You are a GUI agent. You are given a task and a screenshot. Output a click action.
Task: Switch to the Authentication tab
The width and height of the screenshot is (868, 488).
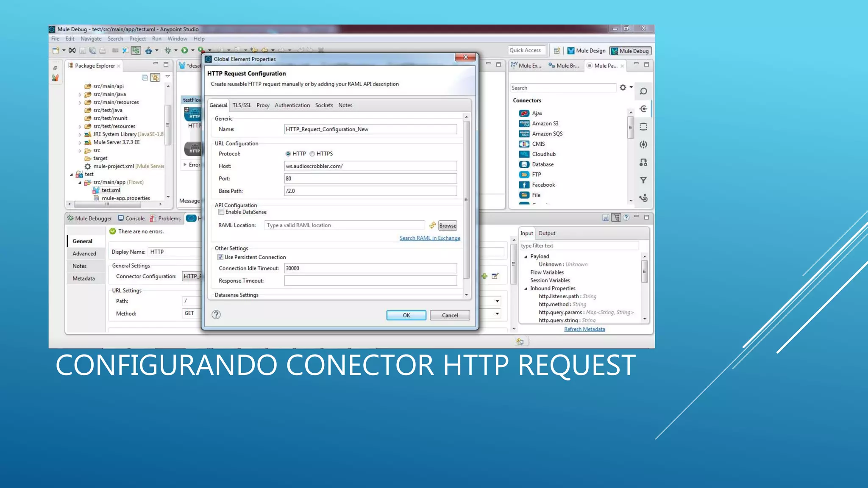click(x=292, y=105)
